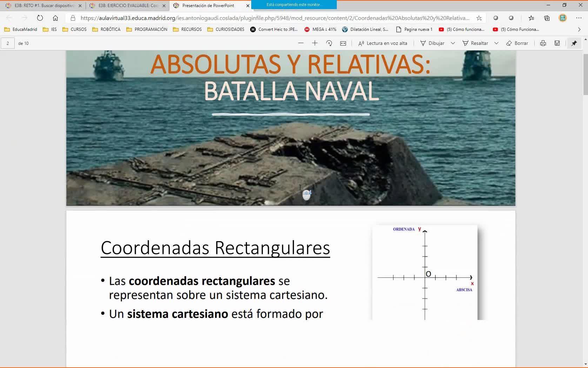Open the Collections icon in the browser toolbar
Viewport: 588px width, 368px height.
coord(547,18)
